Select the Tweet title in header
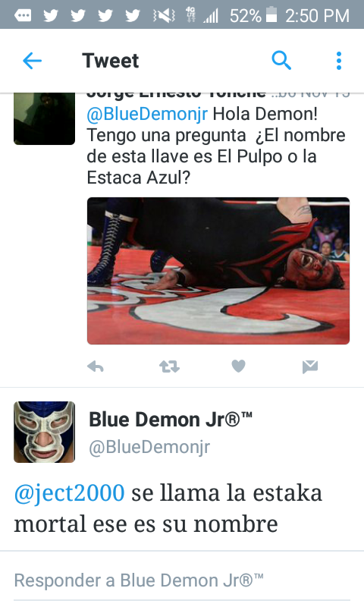 [111, 61]
